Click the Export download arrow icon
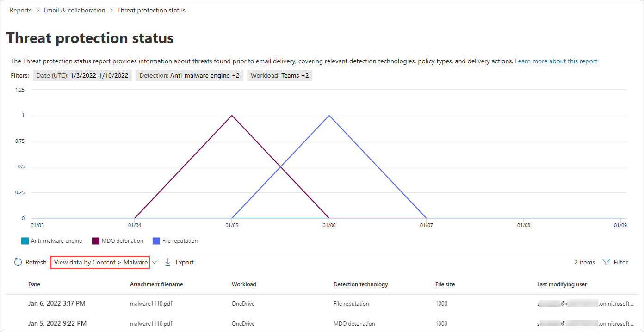Viewport: 644px width, 332px height. pos(168,262)
